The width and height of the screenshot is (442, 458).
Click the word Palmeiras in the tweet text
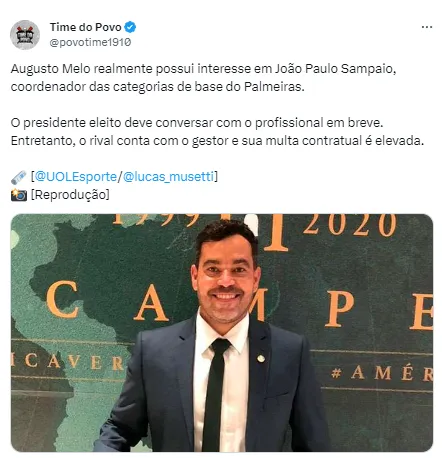tap(273, 87)
